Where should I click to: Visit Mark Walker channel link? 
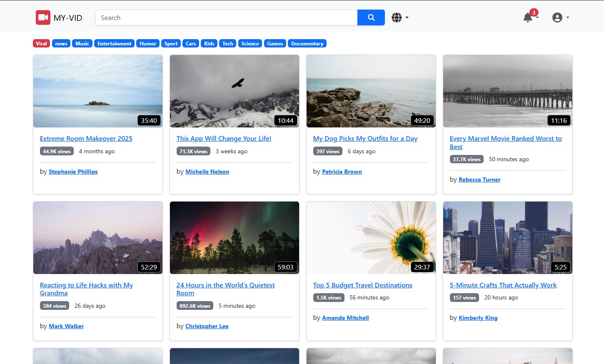click(66, 326)
